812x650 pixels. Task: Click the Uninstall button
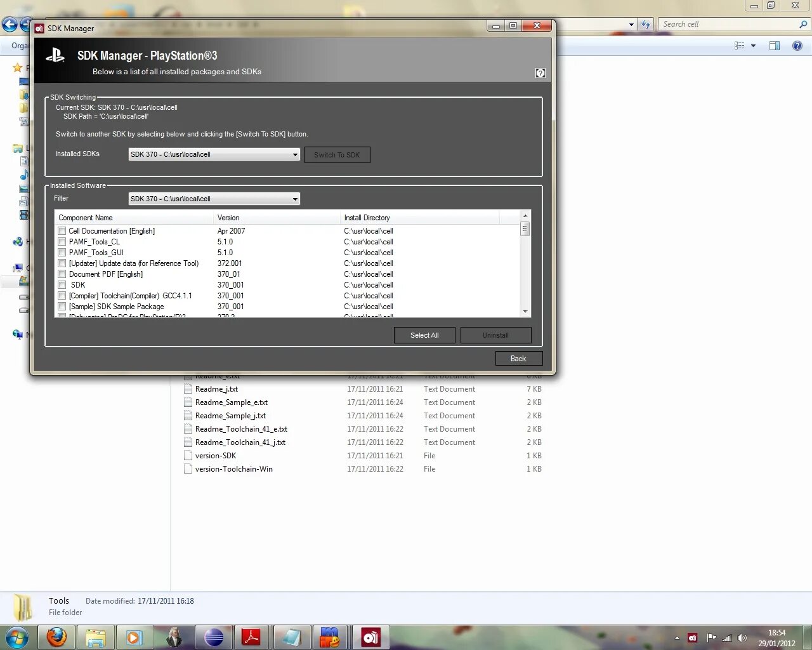point(495,335)
